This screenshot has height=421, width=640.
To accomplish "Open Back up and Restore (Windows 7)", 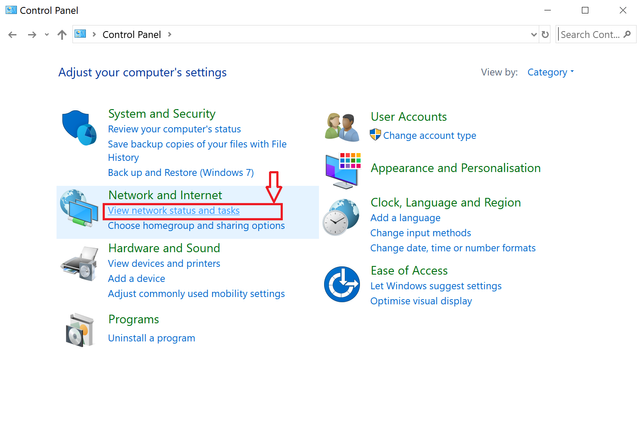I will point(180,172).
